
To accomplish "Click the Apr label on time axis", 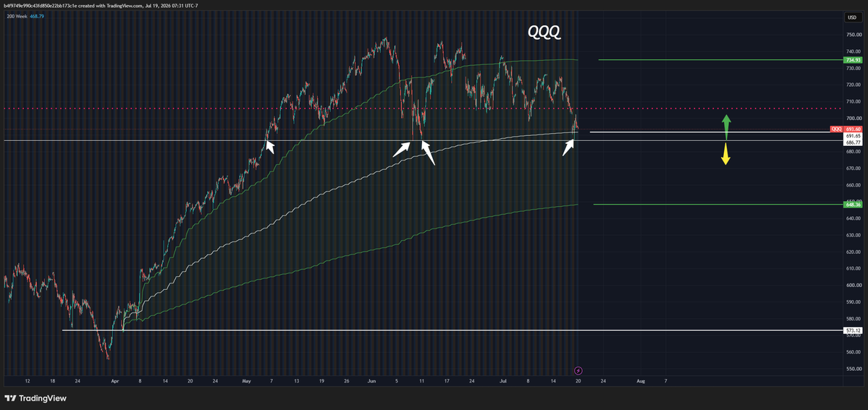I will [114, 381].
